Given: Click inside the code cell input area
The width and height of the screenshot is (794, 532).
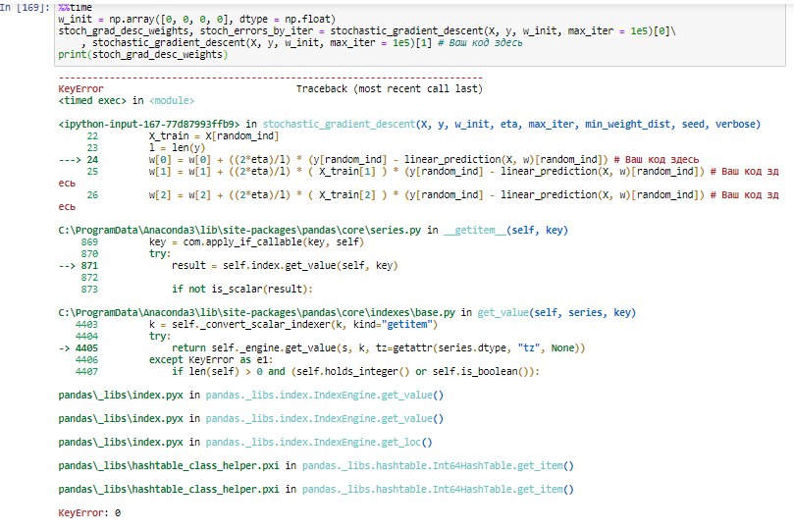Looking at the screenshot, I should pos(420,34).
